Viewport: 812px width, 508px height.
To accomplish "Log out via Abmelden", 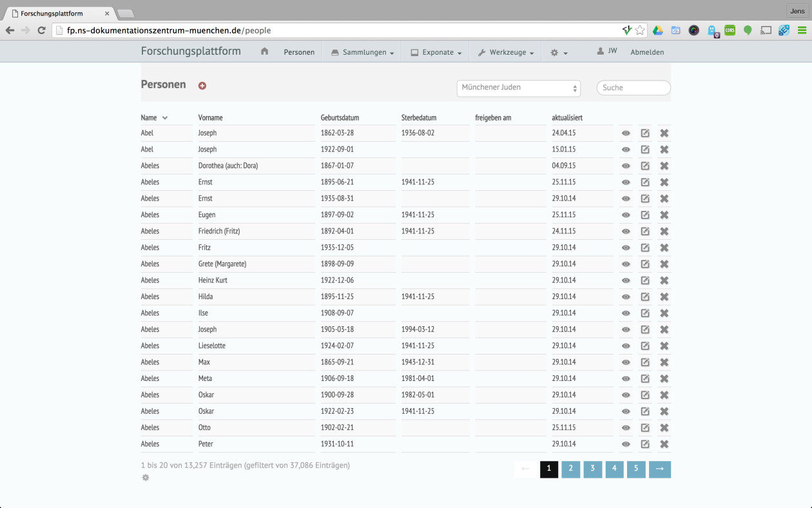I will [647, 52].
